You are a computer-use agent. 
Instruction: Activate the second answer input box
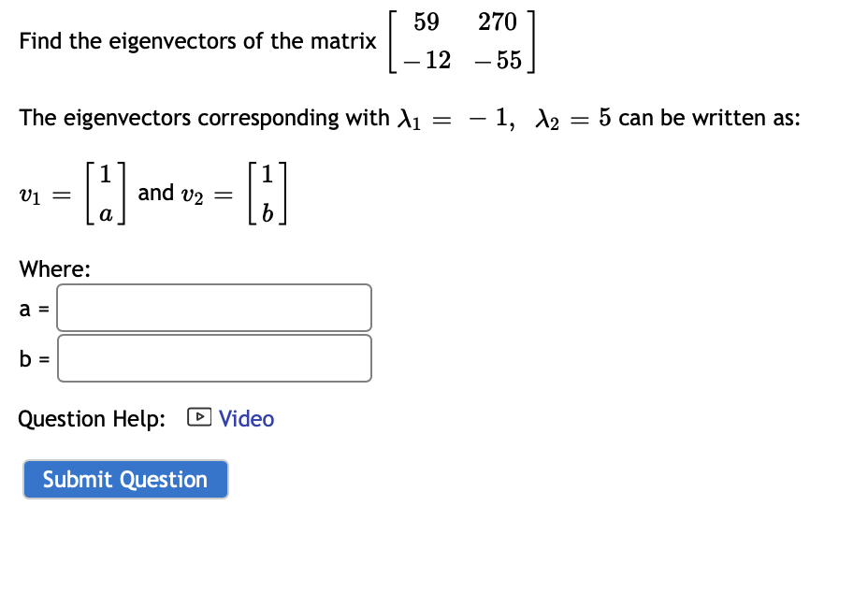213,357
